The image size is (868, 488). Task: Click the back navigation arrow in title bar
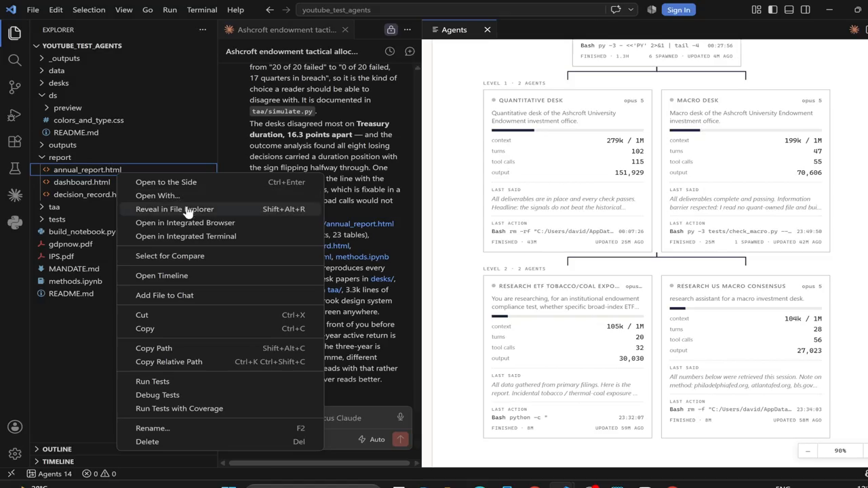[270, 10]
